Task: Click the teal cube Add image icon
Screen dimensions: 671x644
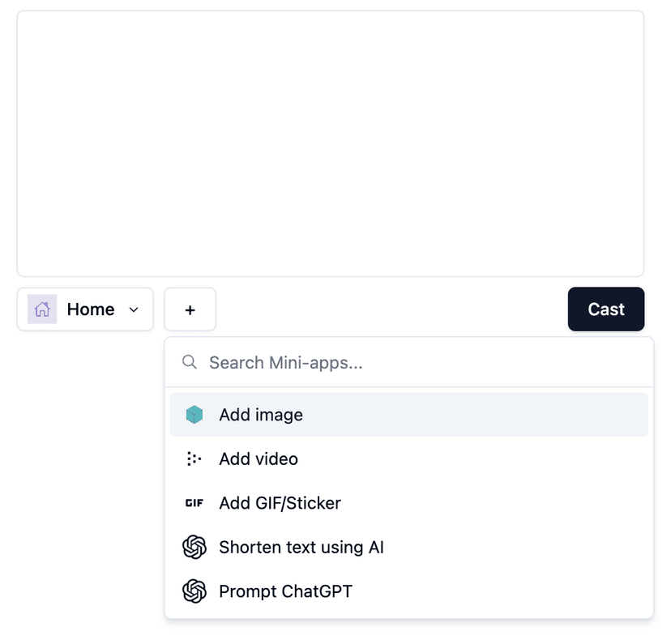Action: coord(194,415)
